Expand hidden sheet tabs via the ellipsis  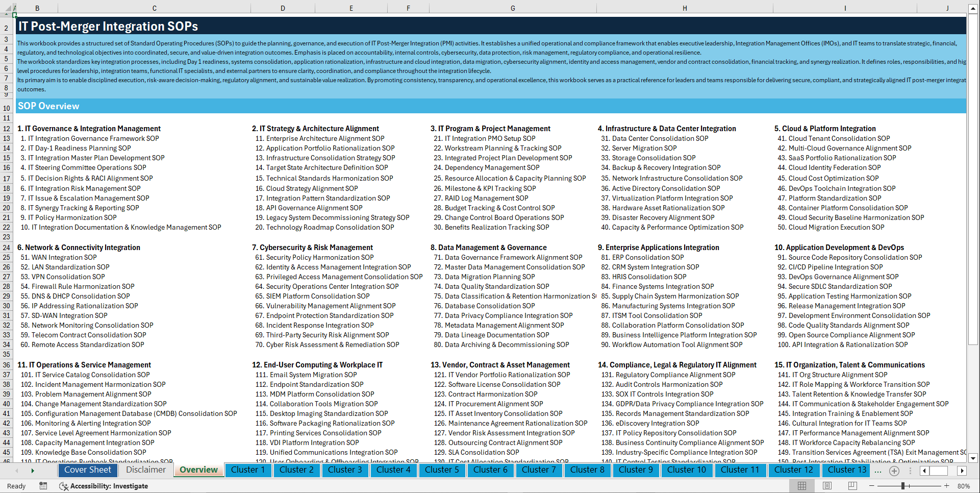point(878,471)
